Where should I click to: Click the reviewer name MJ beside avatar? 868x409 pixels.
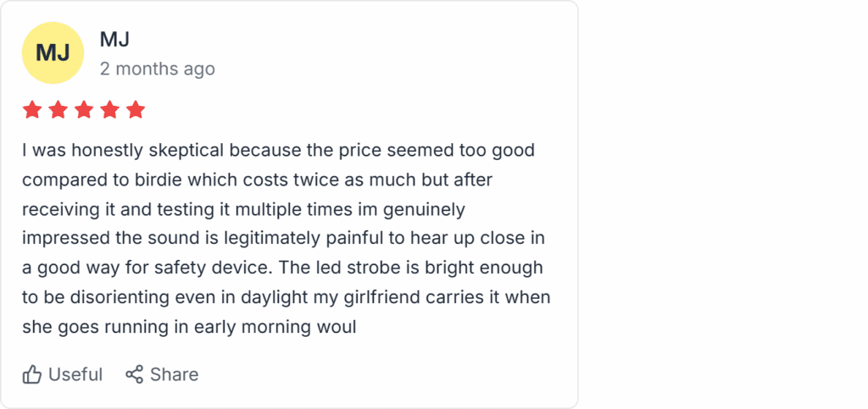(x=114, y=39)
